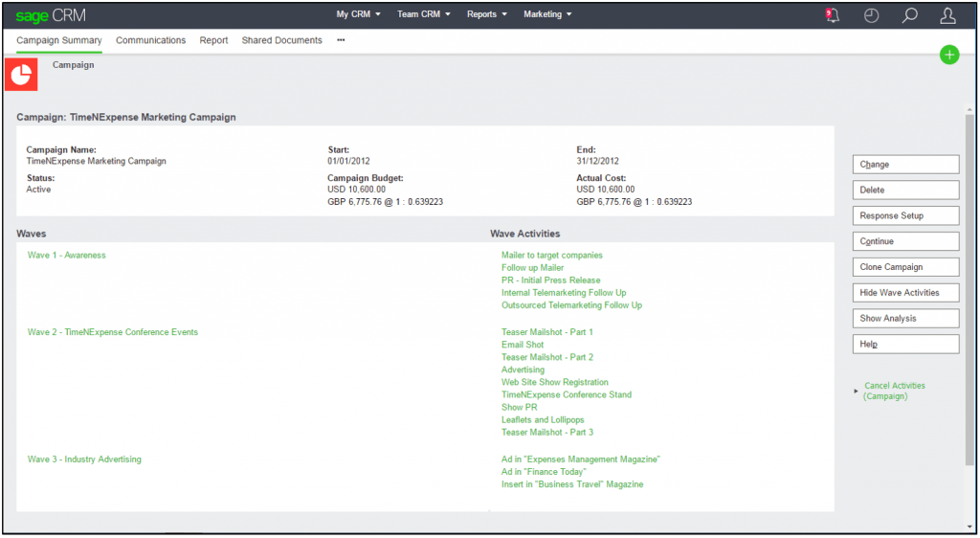Open the Show PR activity
This screenshot has width=980, height=538.
[x=520, y=407]
